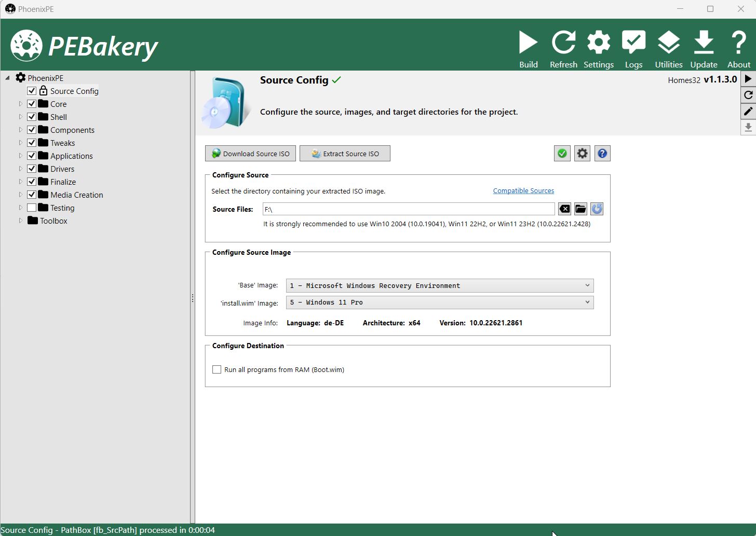The height and width of the screenshot is (536, 756).
Task: Click the edit script pencil icon
Action: pos(748,111)
